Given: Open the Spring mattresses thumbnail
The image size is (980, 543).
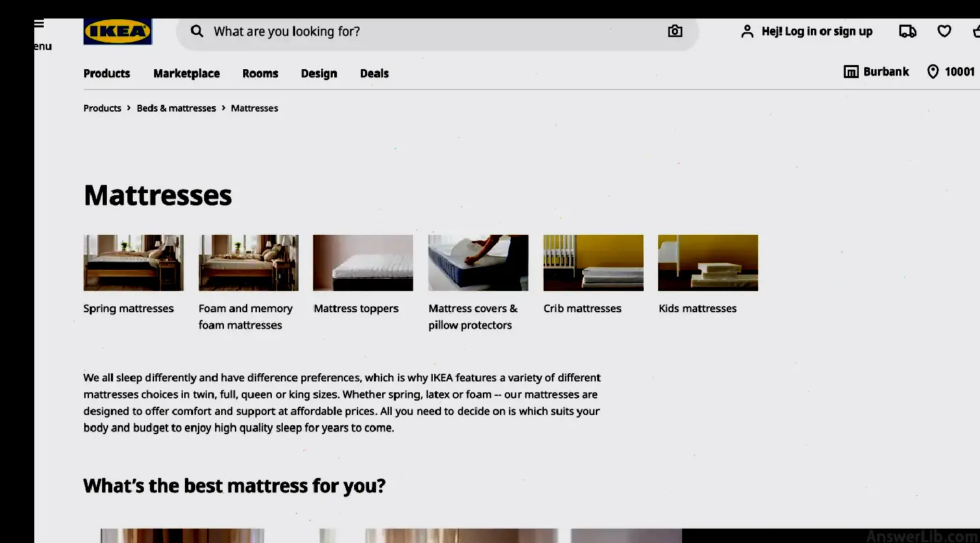Looking at the screenshot, I should (134, 263).
